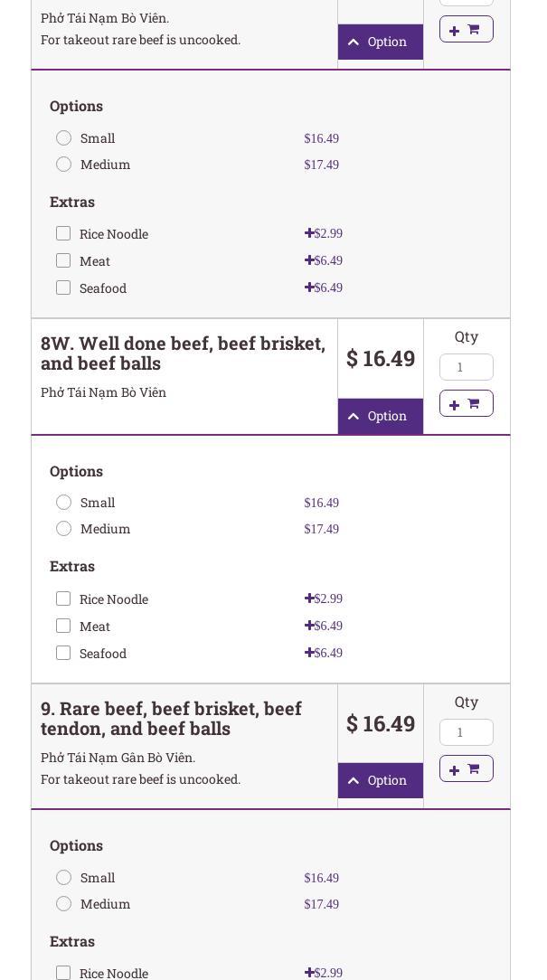Tick Meat extra in first extras list
Viewport: 547px width, 980px height.
(x=63, y=260)
